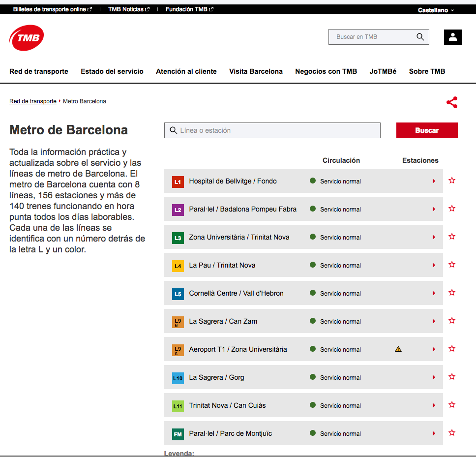Click the Línea o estación search field
The image size is (476, 457).
click(x=272, y=130)
